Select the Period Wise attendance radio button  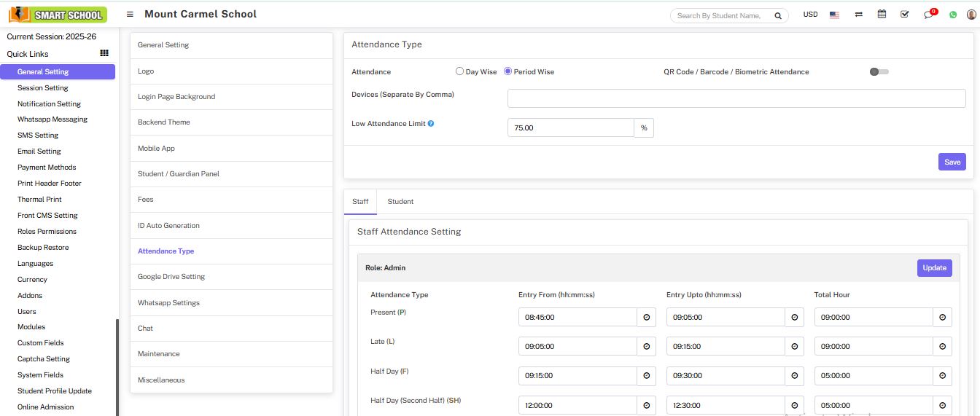click(x=508, y=71)
